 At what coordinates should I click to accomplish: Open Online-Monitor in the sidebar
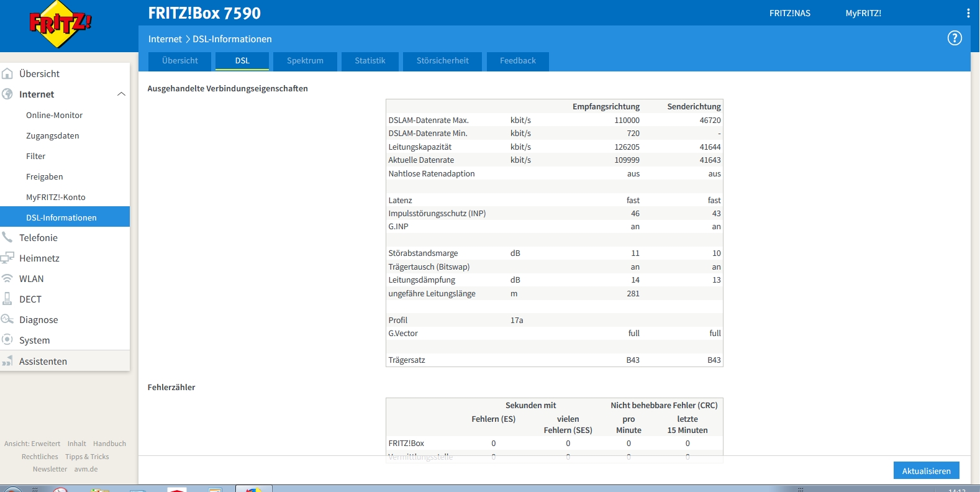(x=54, y=115)
